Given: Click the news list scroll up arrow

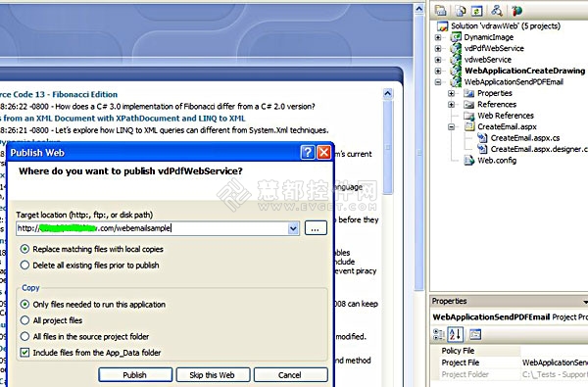Looking at the screenshot, I should [x=388, y=93].
